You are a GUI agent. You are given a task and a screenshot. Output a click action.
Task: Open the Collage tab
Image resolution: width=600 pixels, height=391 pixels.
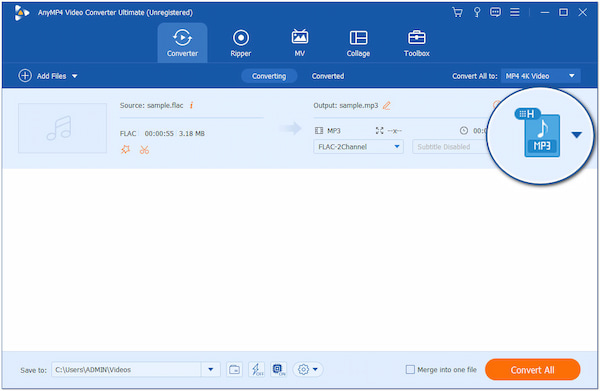(x=358, y=43)
